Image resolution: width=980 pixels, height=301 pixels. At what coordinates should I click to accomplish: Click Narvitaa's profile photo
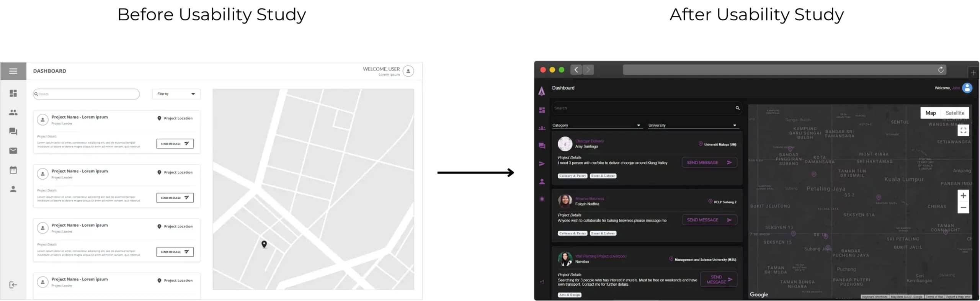point(565,259)
